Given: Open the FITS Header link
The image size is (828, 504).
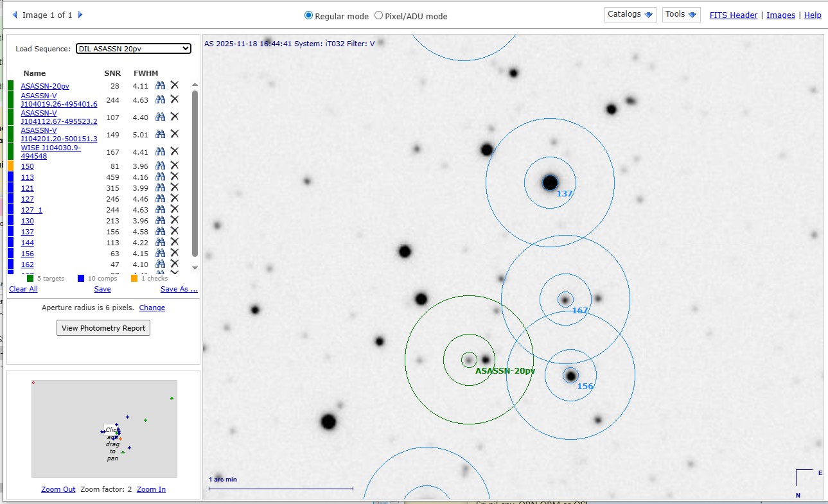Looking at the screenshot, I should tap(733, 15).
